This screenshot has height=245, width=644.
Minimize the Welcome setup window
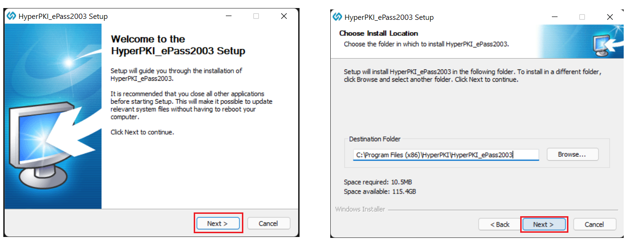[x=228, y=16]
